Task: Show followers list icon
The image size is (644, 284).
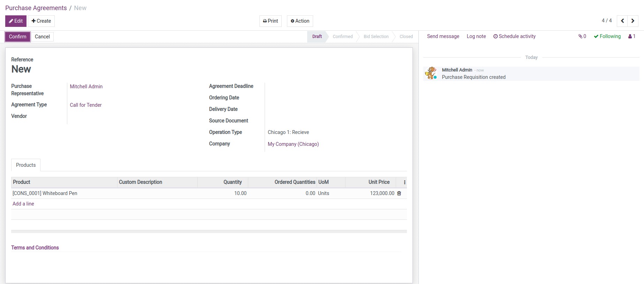Action: coord(632,36)
